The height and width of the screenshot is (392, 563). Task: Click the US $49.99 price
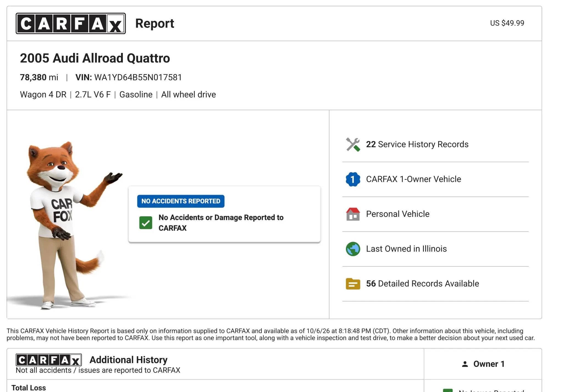(x=507, y=23)
